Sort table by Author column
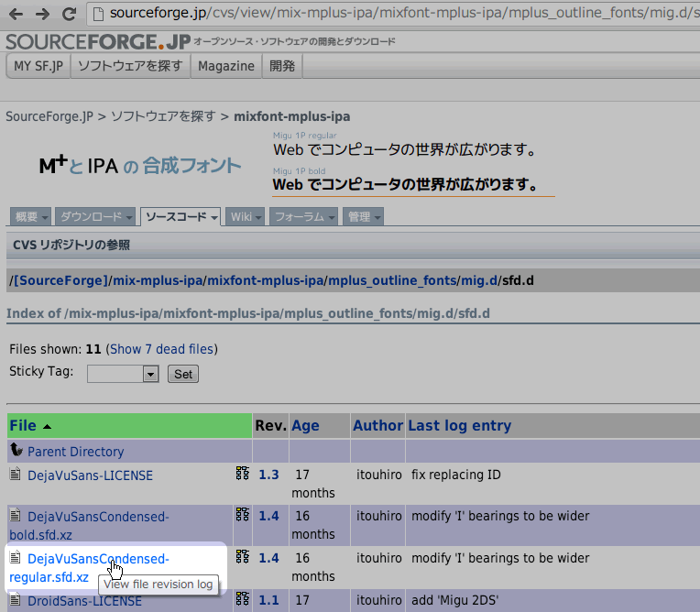Image resolution: width=700 pixels, height=612 pixels. point(377,425)
